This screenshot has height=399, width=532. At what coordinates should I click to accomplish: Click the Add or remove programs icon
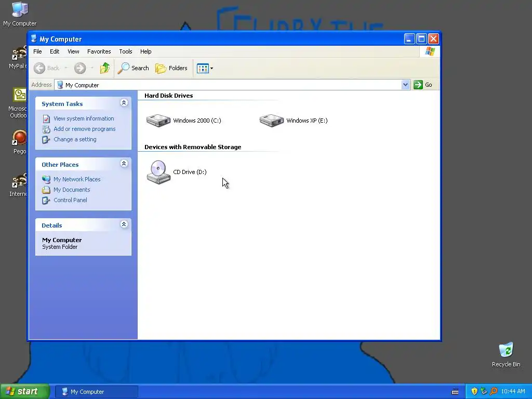coord(46,129)
